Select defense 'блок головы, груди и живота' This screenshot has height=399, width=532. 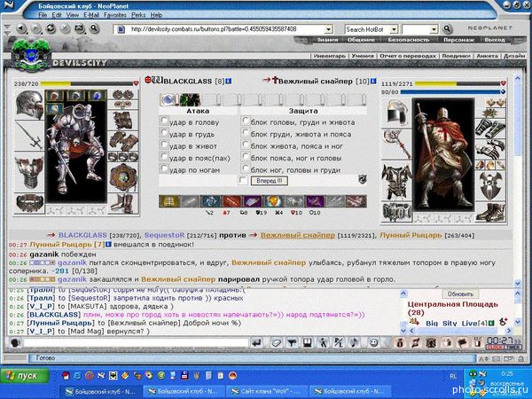point(246,121)
